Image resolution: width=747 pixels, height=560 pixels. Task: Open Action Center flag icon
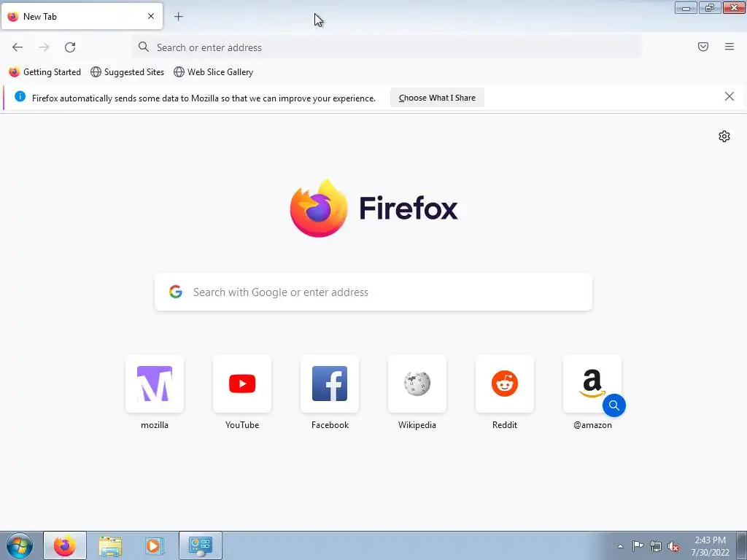coord(638,546)
